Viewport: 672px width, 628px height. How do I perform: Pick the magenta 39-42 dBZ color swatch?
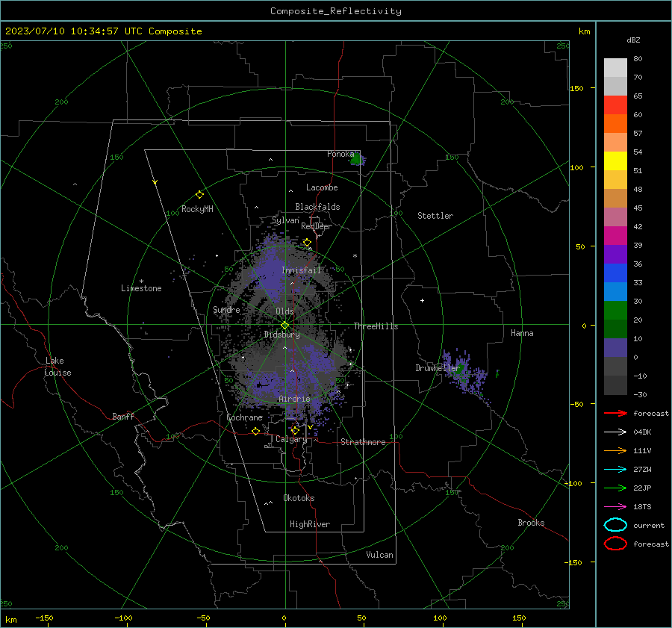point(615,236)
